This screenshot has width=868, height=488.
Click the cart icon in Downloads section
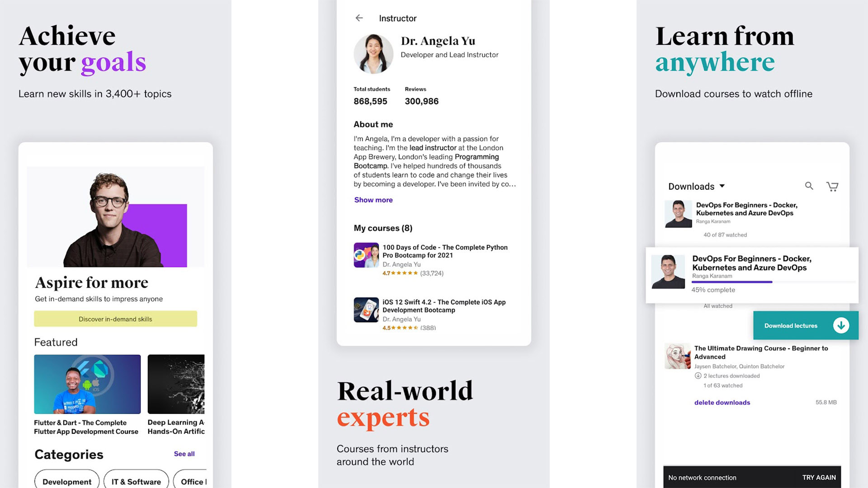pos(832,187)
